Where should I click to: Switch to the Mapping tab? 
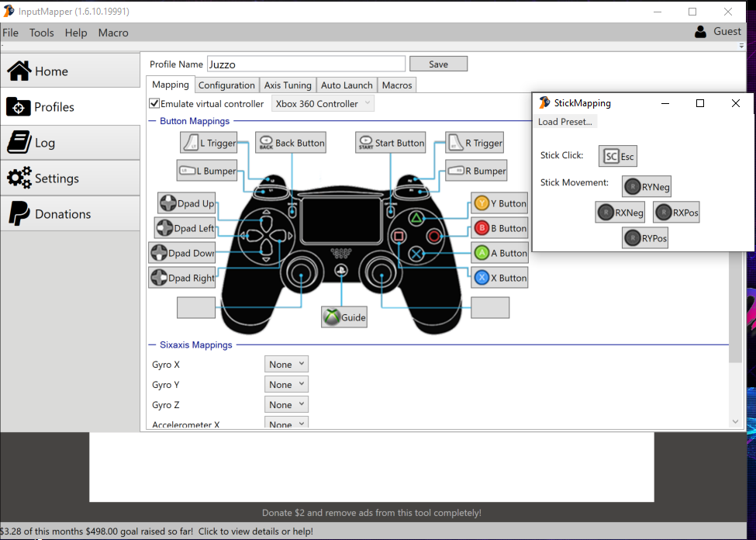coord(171,85)
